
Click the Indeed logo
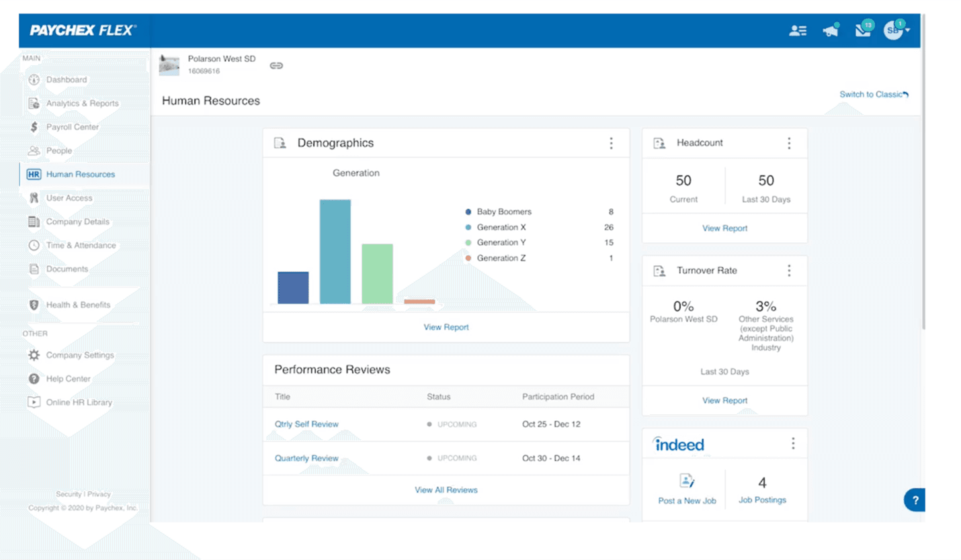(x=679, y=444)
